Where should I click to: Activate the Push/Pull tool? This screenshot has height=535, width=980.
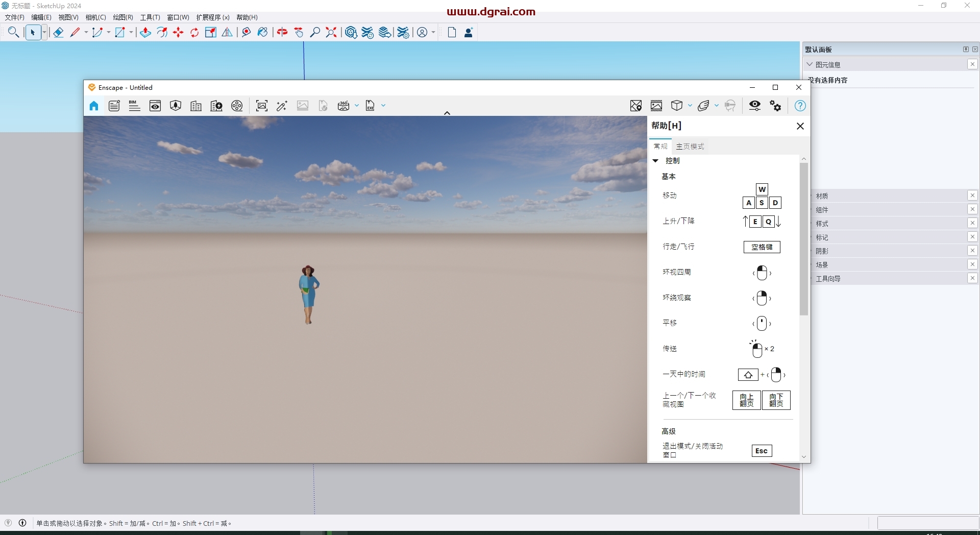pos(145,33)
